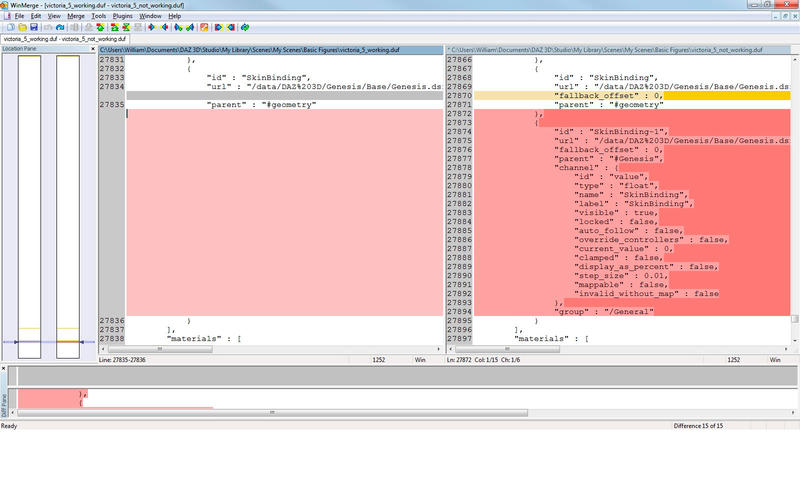This screenshot has width=800, height=500.
Task: Click the New document toolbar icon
Action: [11, 27]
